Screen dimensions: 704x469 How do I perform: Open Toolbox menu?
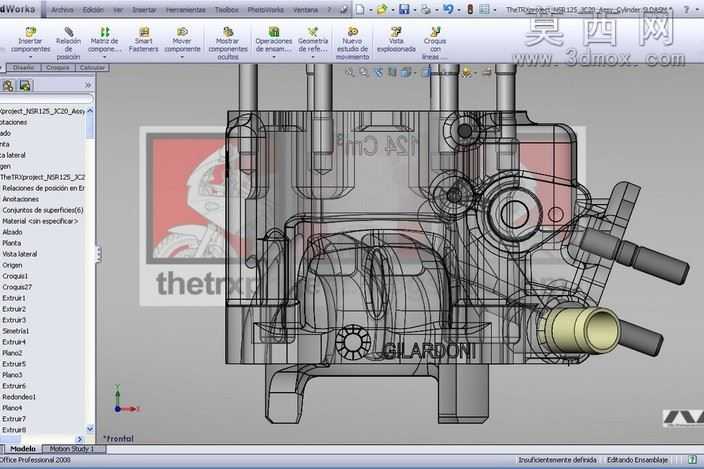pyautogui.click(x=227, y=9)
